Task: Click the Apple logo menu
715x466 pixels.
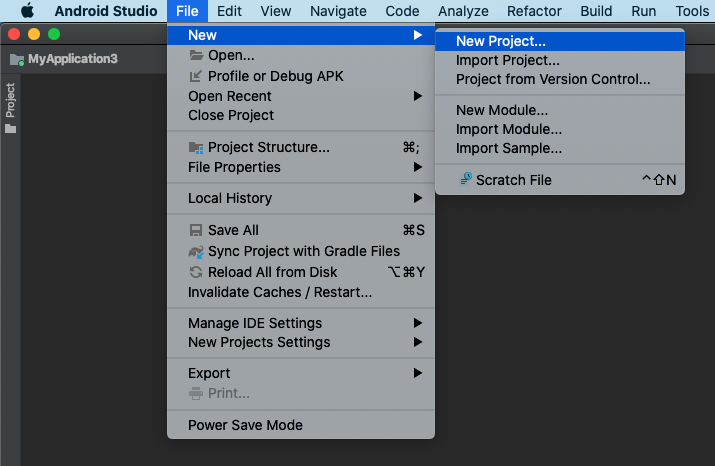Action: [x=27, y=11]
